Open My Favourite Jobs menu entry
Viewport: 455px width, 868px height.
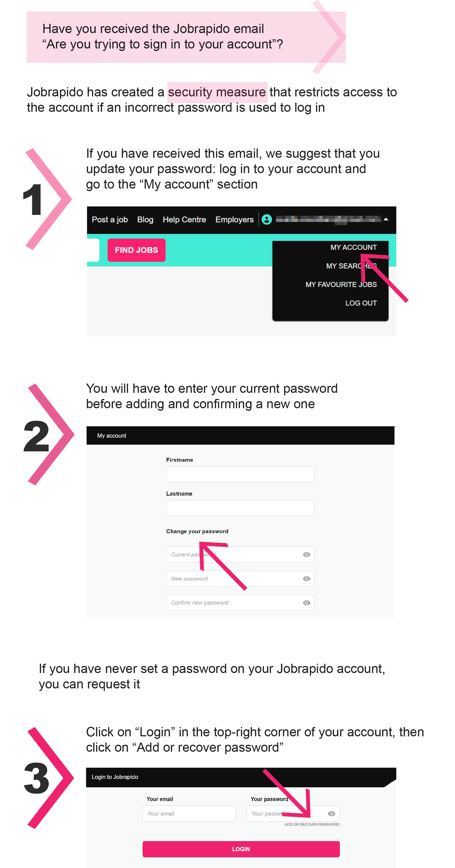341,284
